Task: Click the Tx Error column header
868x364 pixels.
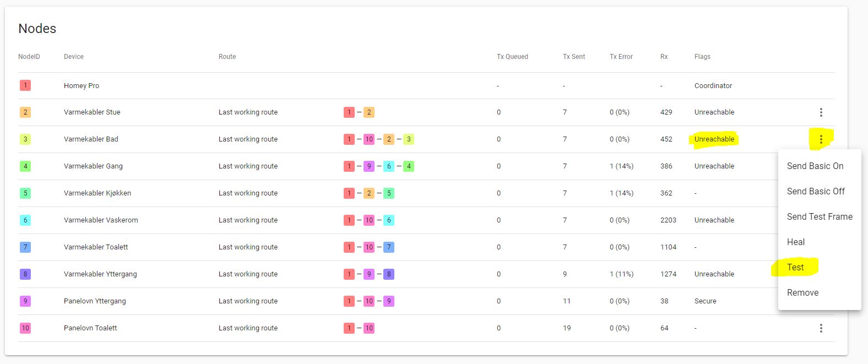Action: coord(621,57)
